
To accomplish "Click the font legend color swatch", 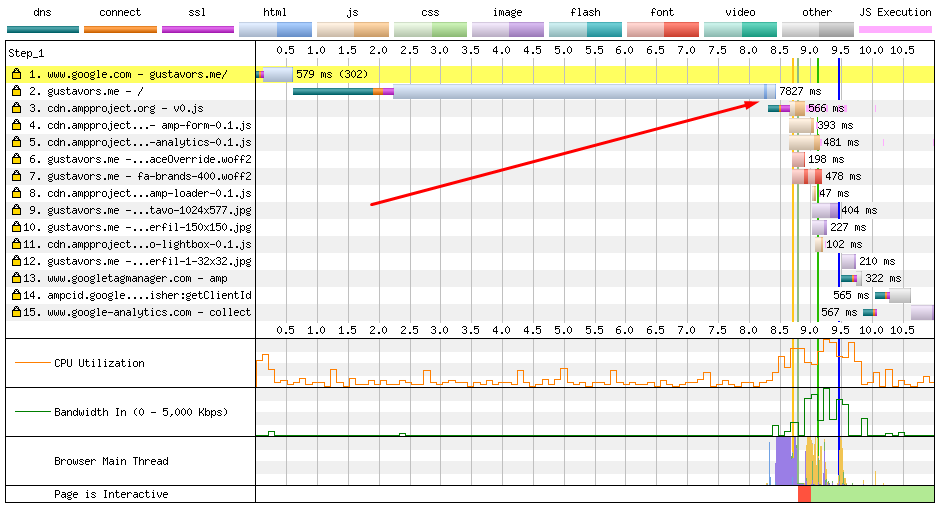I will (x=663, y=30).
